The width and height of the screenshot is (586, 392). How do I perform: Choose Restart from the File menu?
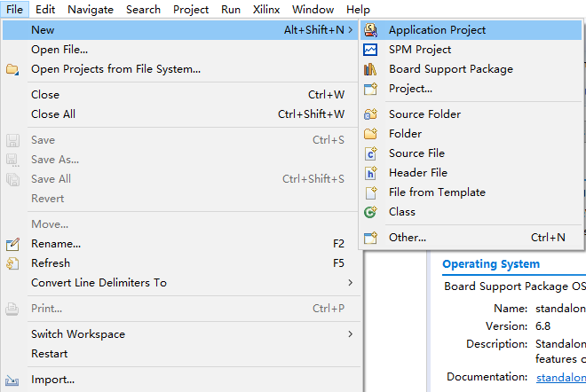[180, 354]
